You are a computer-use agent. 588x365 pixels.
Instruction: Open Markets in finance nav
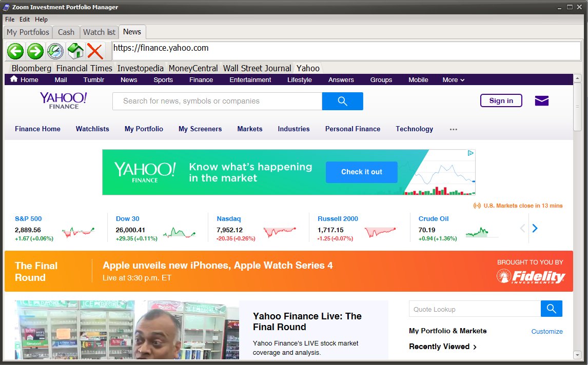tap(250, 129)
